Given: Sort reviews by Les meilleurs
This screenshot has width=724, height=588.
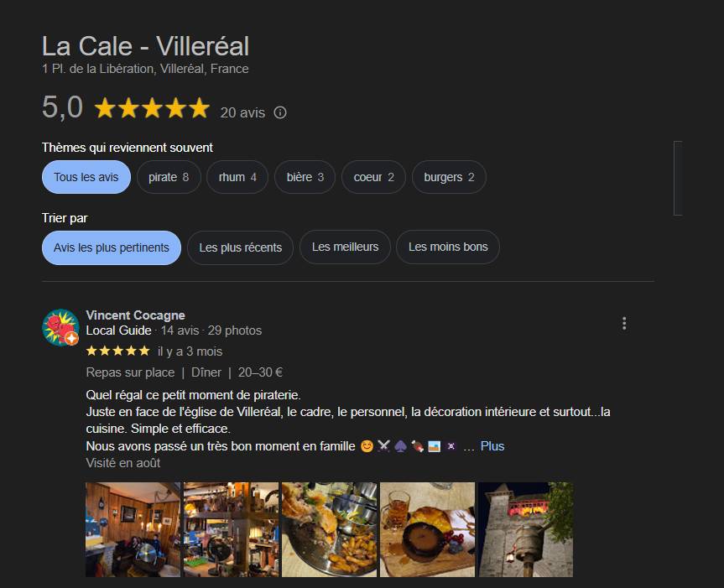Looking at the screenshot, I should 345,247.
